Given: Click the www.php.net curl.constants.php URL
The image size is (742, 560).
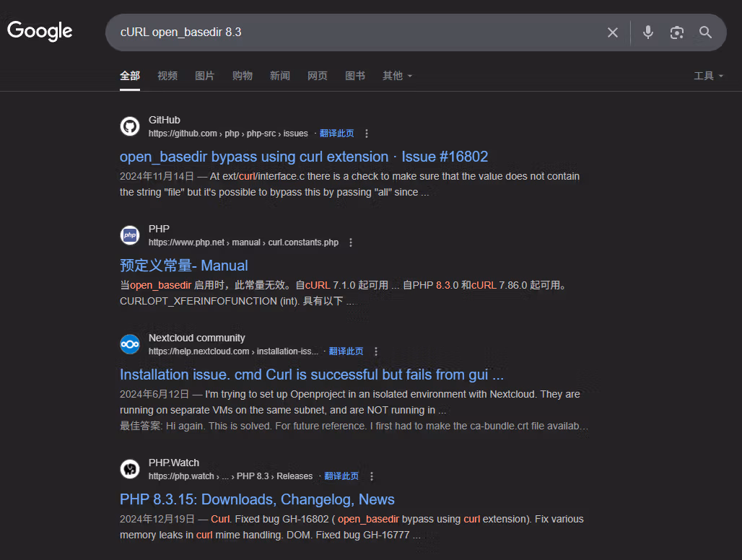Looking at the screenshot, I should tap(243, 242).
